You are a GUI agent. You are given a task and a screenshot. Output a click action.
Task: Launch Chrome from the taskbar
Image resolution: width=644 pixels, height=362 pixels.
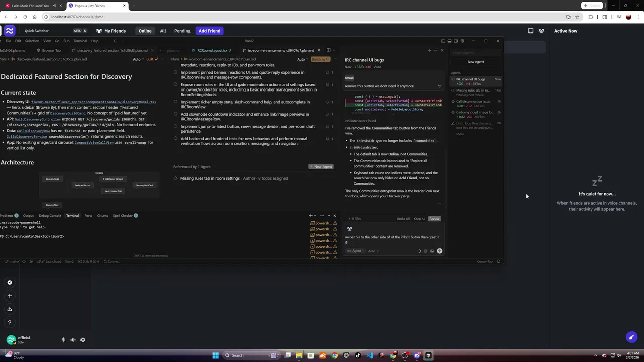pos(334,355)
